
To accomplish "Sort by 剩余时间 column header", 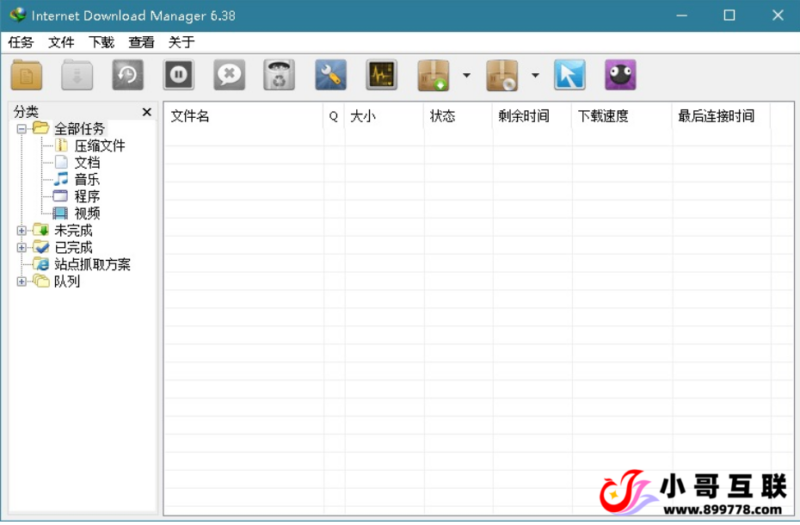I will 532,116.
